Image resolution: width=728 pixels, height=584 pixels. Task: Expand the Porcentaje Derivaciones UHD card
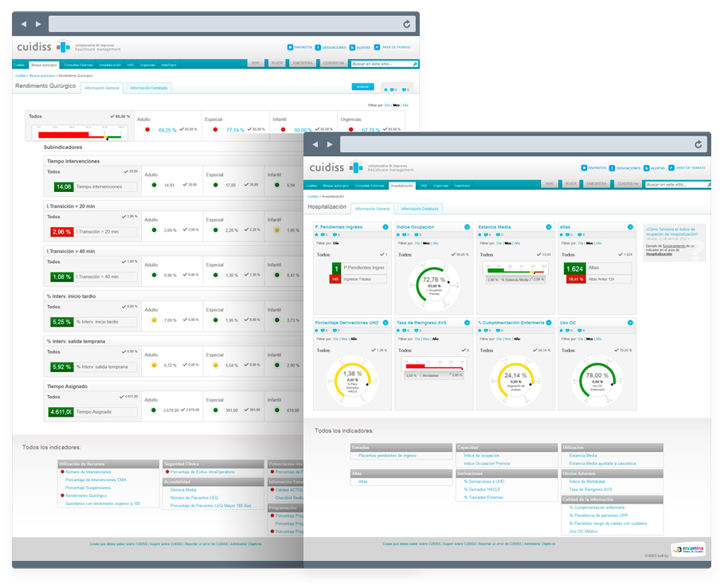pos(386,323)
